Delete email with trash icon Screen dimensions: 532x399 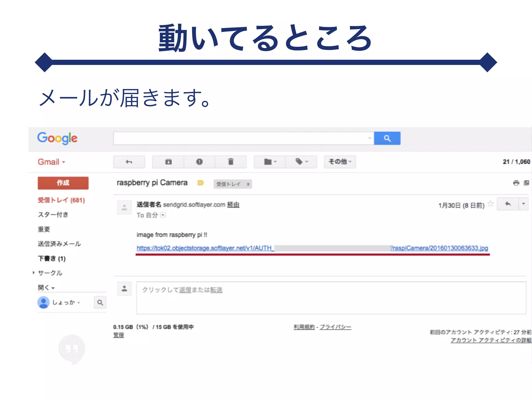[231, 162]
